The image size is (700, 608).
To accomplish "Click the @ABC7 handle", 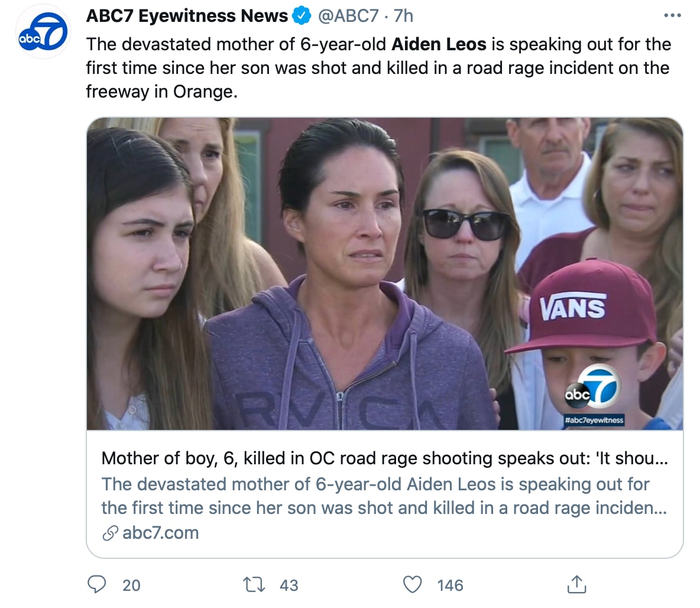I will 348,16.
